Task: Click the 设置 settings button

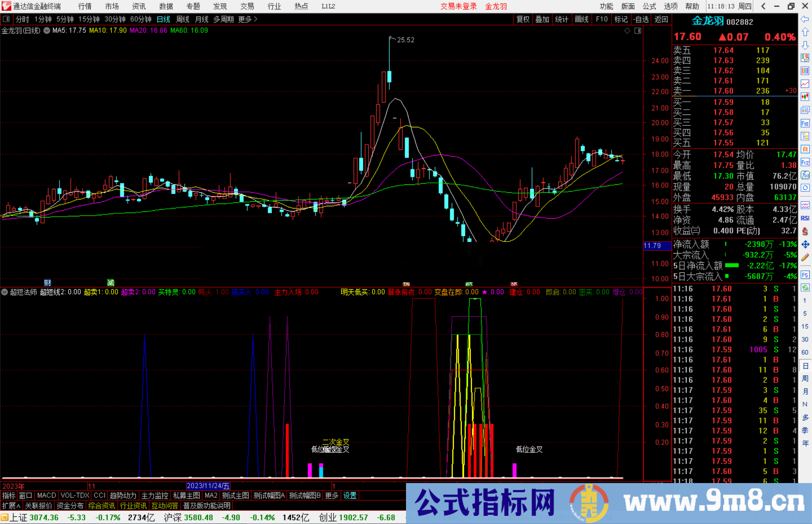Action: (350, 495)
